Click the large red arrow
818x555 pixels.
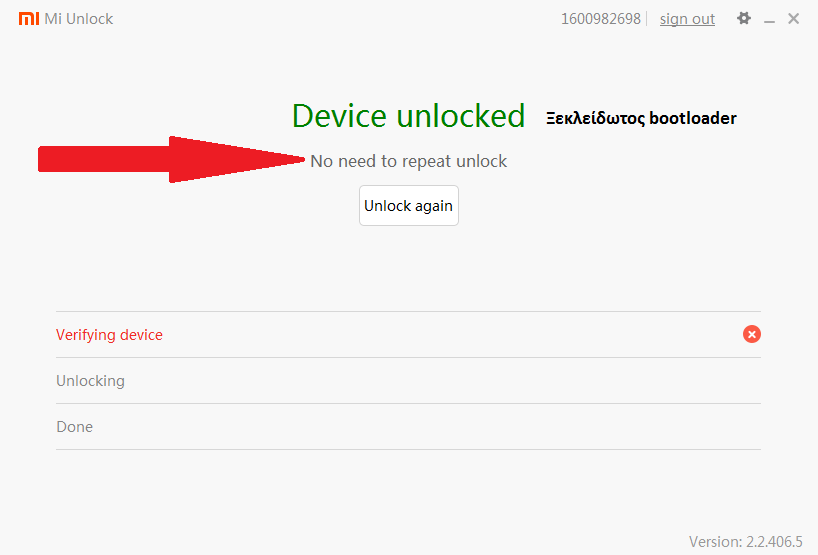tap(170, 159)
